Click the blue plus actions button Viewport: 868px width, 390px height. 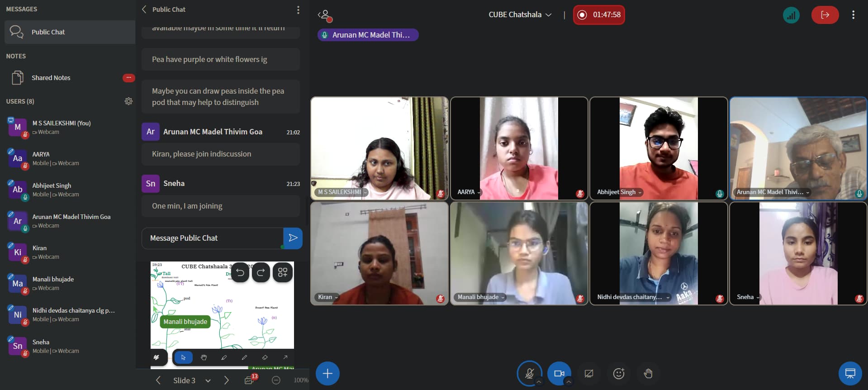coord(327,373)
